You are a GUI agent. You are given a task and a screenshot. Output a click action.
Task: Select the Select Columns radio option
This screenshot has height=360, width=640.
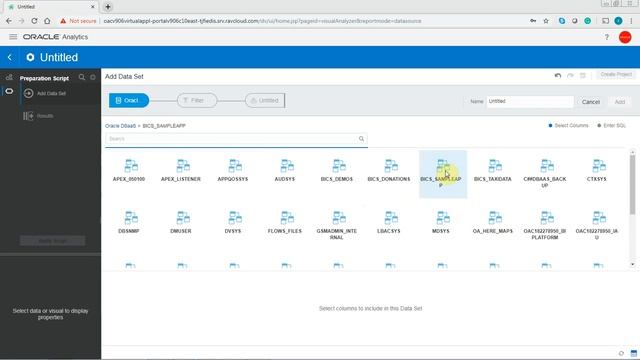(x=568, y=126)
